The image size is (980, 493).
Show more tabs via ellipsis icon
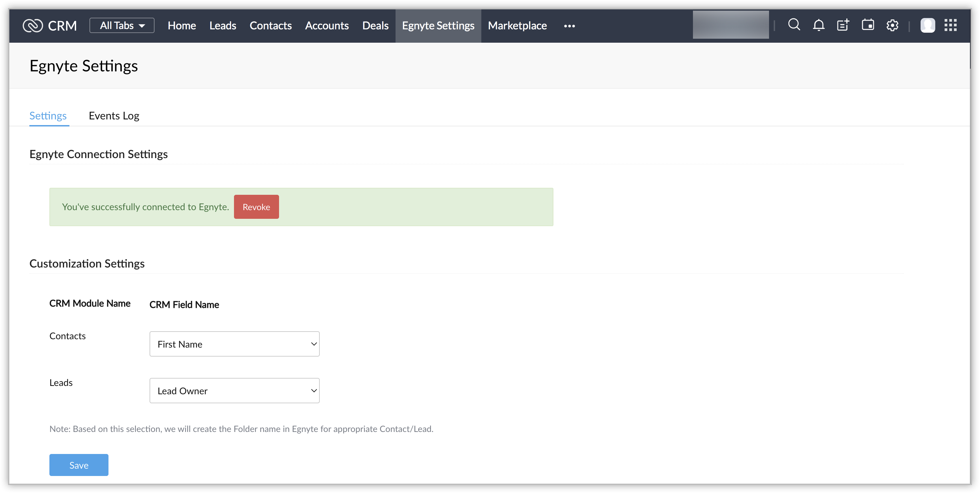click(569, 26)
